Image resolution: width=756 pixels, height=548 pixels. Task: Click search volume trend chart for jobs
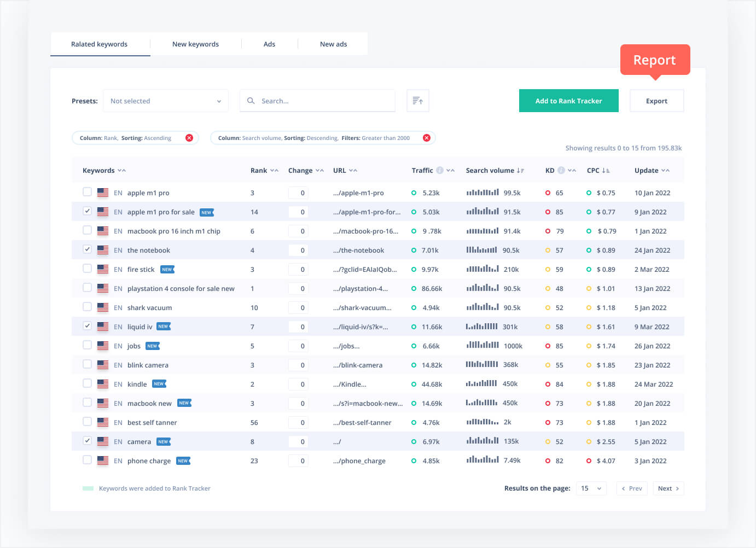482,345
